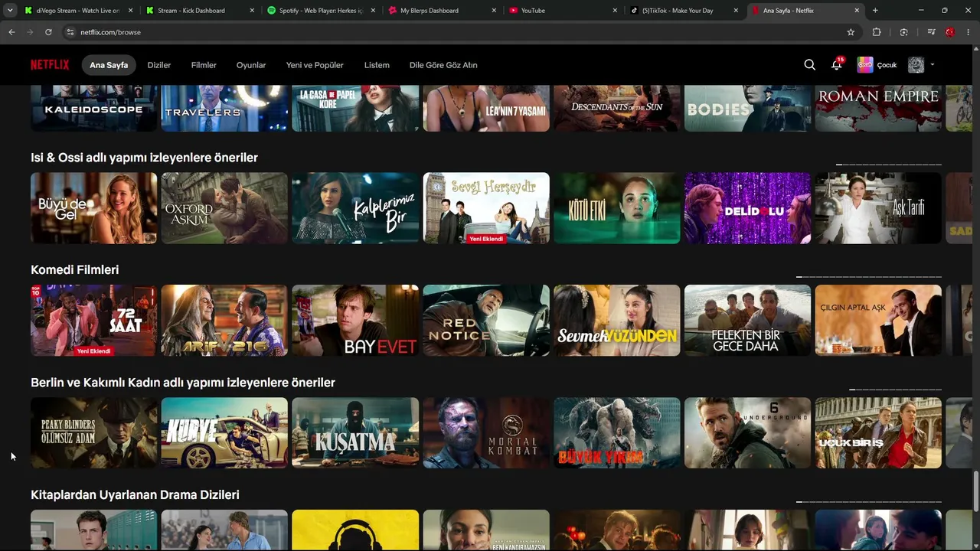Open the Bay Evet movie

[x=355, y=321]
